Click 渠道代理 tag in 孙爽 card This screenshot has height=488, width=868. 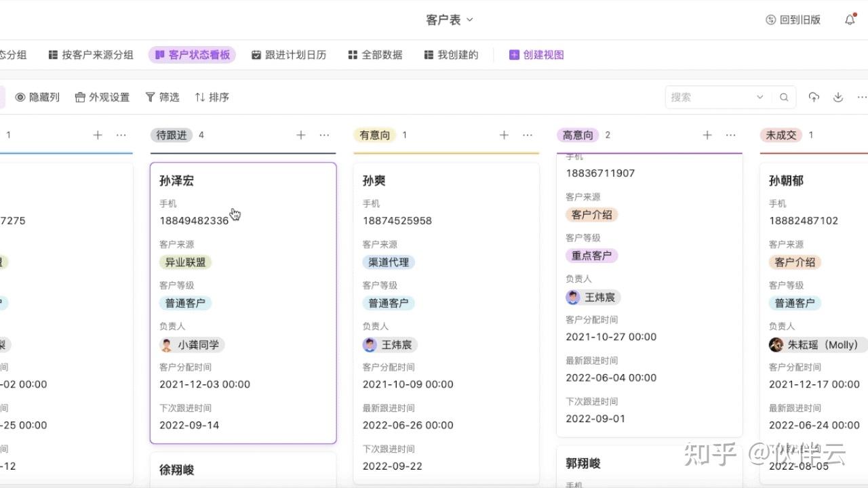(389, 262)
